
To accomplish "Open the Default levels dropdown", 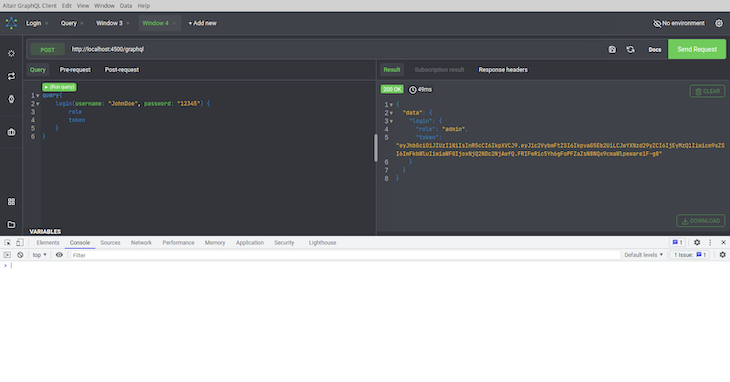I will 643,255.
